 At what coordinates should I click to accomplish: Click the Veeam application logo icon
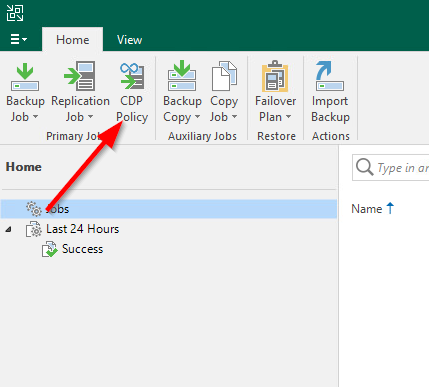pyautogui.click(x=15, y=13)
